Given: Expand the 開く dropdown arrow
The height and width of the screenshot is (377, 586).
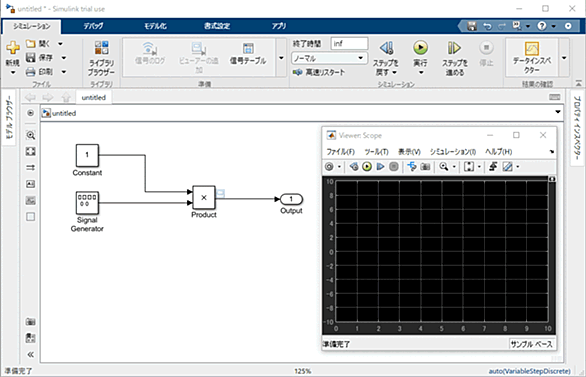Looking at the screenshot, I should (60, 44).
